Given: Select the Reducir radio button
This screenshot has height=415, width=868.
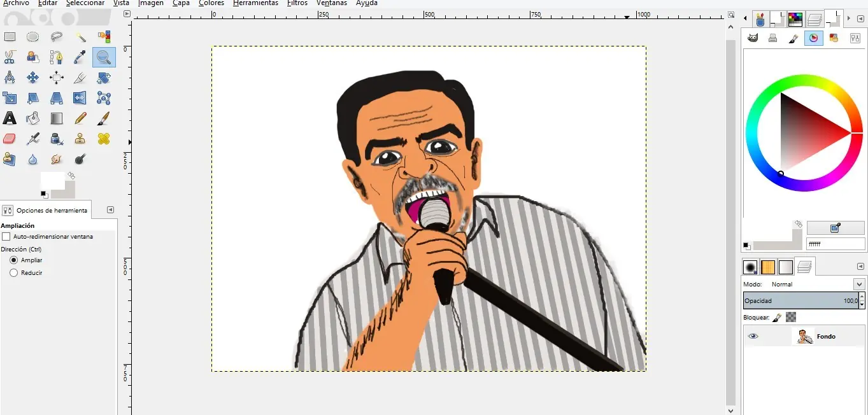Looking at the screenshot, I should coord(14,273).
